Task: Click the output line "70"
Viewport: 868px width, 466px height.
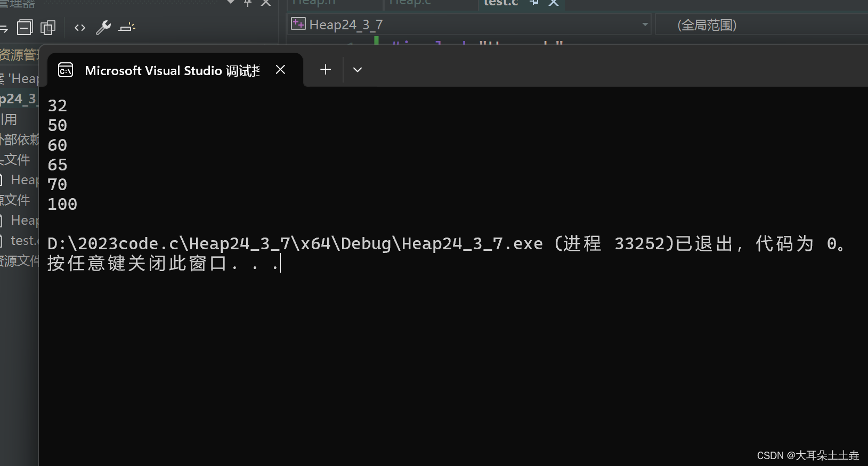Action: point(58,184)
